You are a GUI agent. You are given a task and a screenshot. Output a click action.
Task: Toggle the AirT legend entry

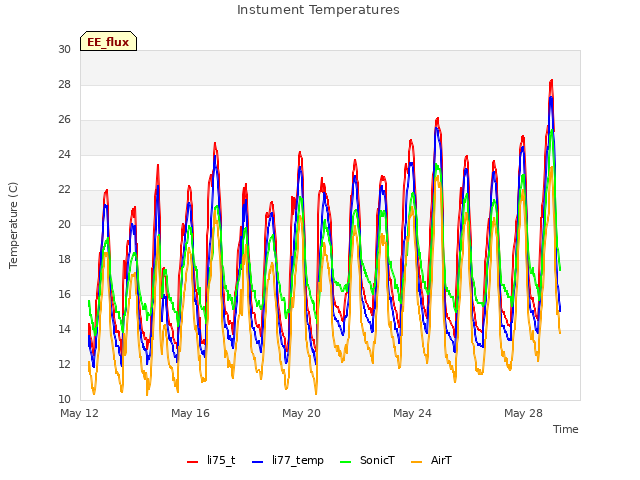[x=431, y=460]
